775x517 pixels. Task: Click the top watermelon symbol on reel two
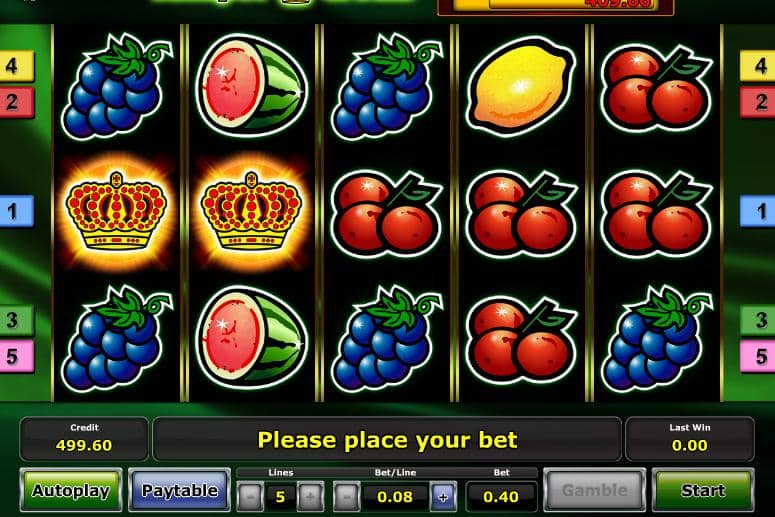[x=251, y=85]
